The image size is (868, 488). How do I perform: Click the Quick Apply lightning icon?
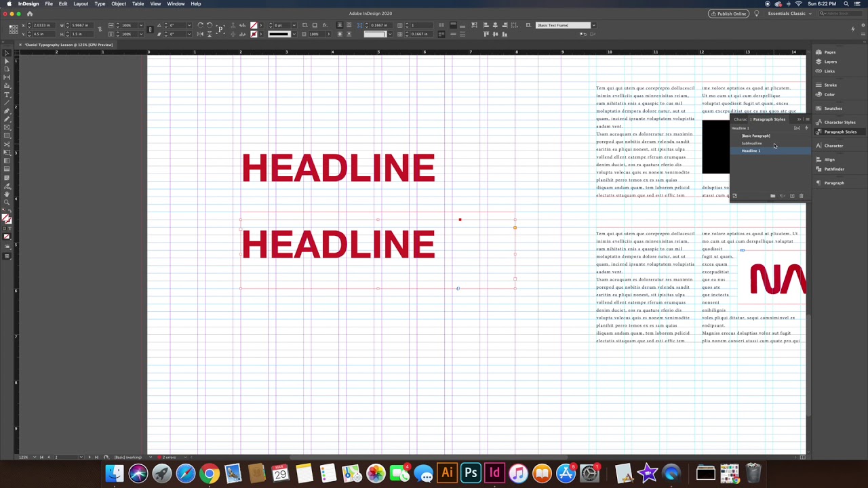click(x=806, y=127)
